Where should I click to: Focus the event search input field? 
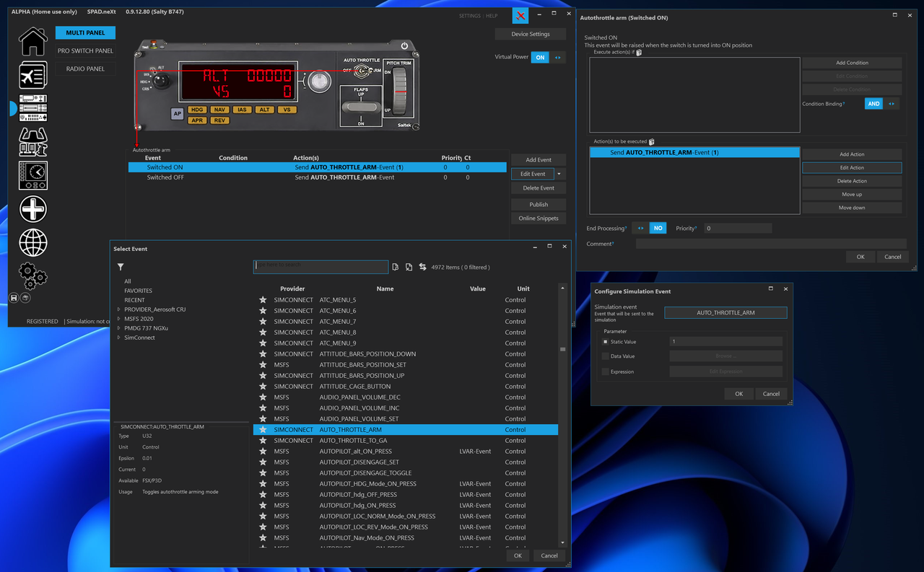click(321, 266)
